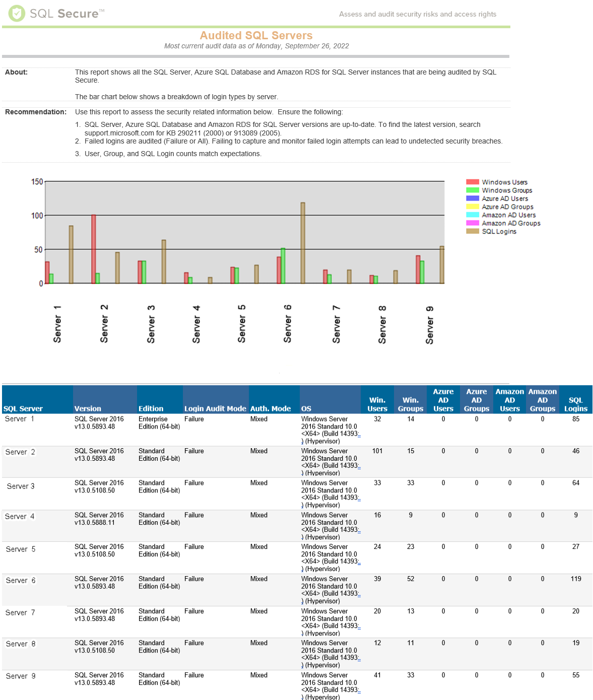Click the SQL Secure shield logo
The width and height of the screenshot is (593, 700).
click(17, 13)
